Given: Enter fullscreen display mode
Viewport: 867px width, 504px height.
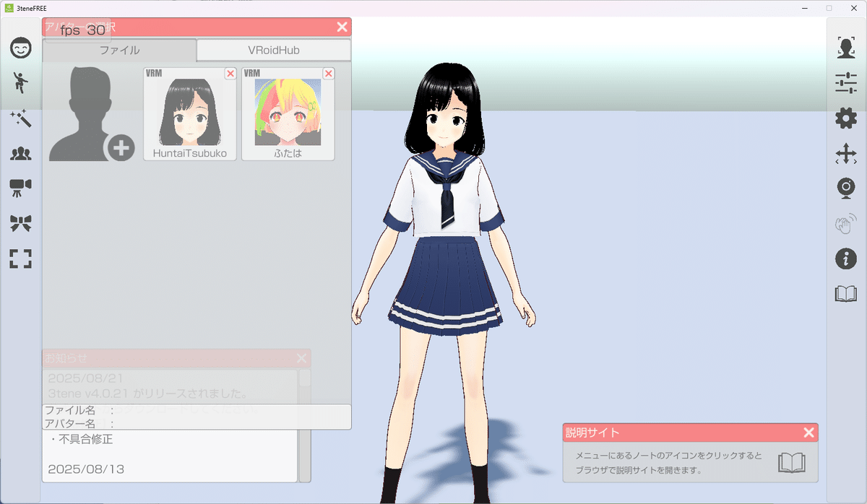Looking at the screenshot, I should pyautogui.click(x=20, y=258).
